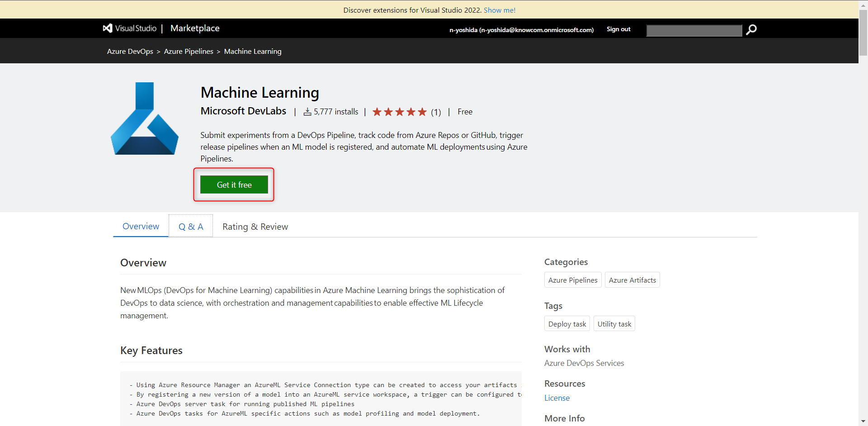Focus the Marketplace search field
Image resolution: width=868 pixels, height=426 pixels.
[694, 30]
